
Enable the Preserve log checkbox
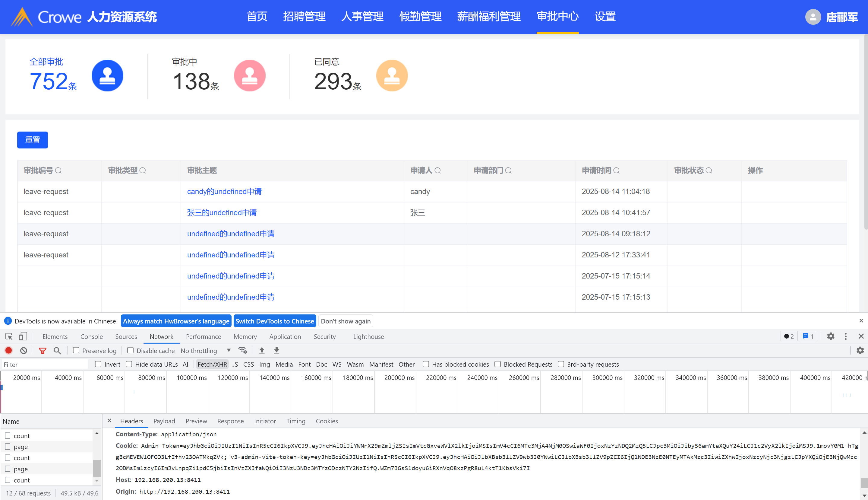point(76,350)
